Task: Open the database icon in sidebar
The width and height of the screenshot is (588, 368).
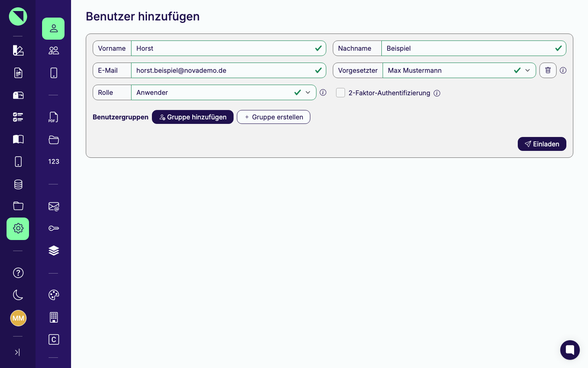Action: 18,184
